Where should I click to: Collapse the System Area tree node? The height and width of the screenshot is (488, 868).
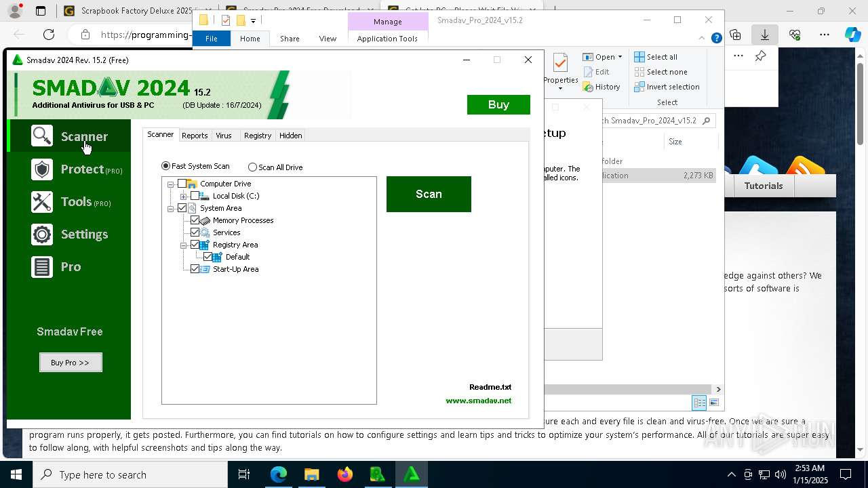point(171,209)
